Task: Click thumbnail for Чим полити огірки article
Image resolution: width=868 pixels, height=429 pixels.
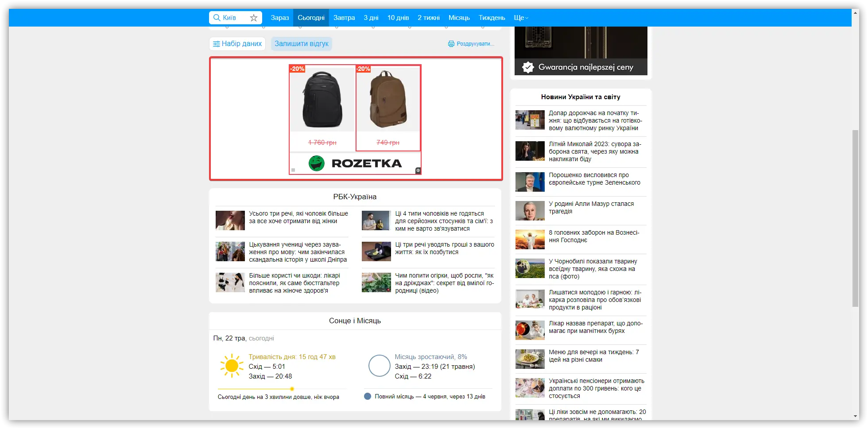Action: (x=376, y=282)
